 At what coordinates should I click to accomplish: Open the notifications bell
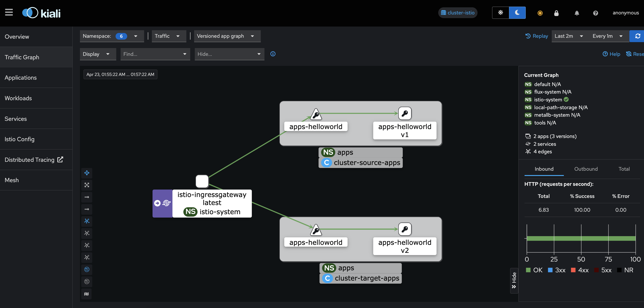tap(577, 13)
